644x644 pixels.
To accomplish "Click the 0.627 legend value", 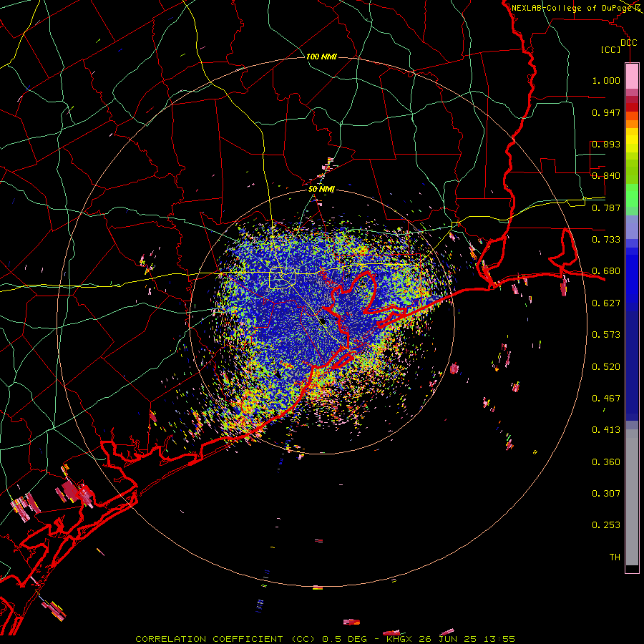I will click(606, 303).
